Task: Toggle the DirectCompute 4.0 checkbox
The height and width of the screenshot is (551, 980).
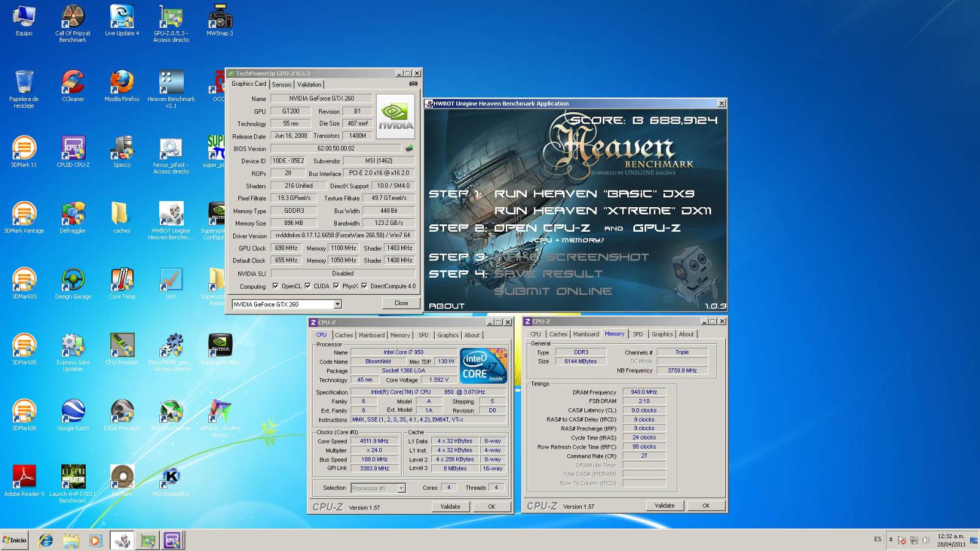Action: click(364, 286)
